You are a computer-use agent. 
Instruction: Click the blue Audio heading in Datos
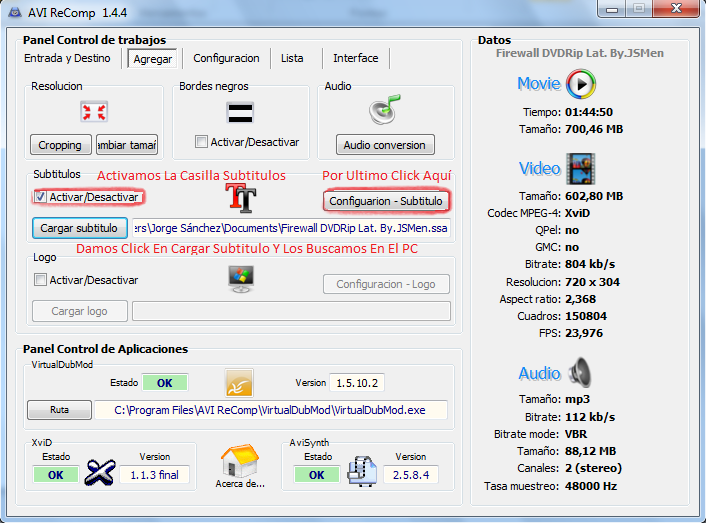tap(539, 373)
